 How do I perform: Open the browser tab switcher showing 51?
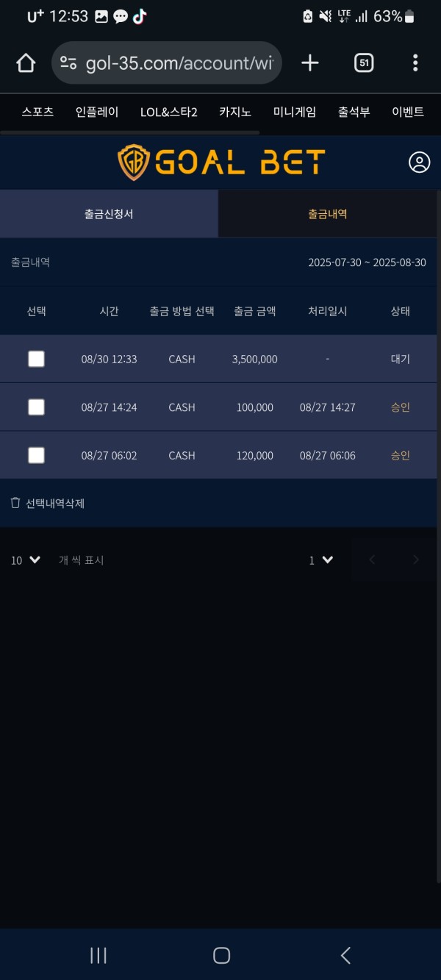pyautogui.click(x=363, y=62)
